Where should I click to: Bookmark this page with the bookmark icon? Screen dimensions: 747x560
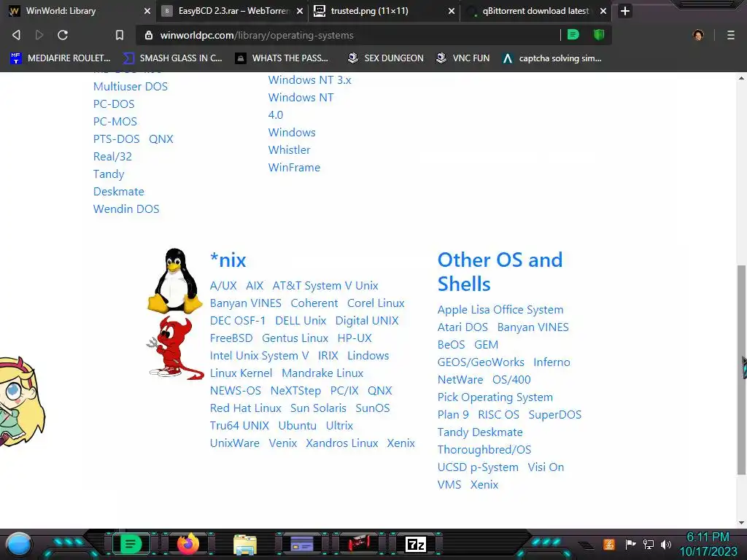click(120, 35)
